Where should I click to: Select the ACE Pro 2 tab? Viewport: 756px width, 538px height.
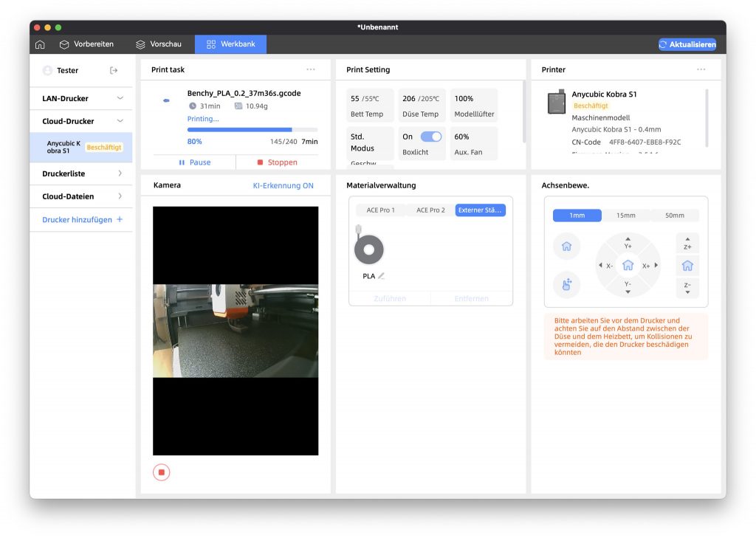(430, 210)
